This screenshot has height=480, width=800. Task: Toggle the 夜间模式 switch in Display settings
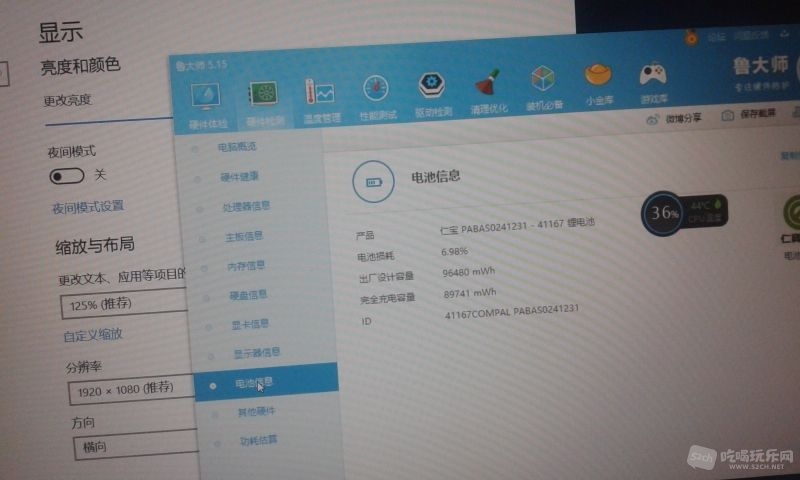(67, 176)
